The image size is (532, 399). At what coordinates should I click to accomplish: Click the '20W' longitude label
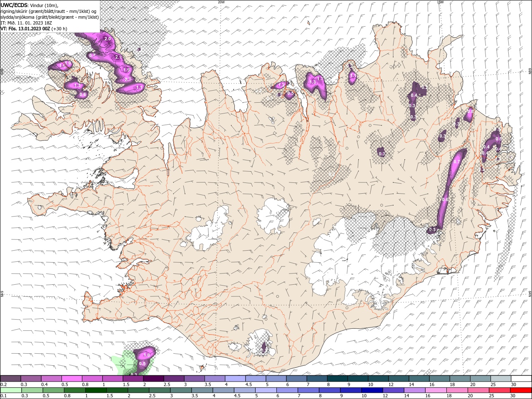[x=221, y=2]
